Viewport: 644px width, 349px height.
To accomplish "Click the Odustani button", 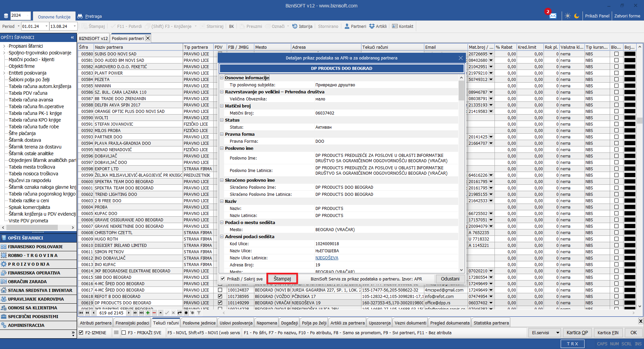I will 450,279.
